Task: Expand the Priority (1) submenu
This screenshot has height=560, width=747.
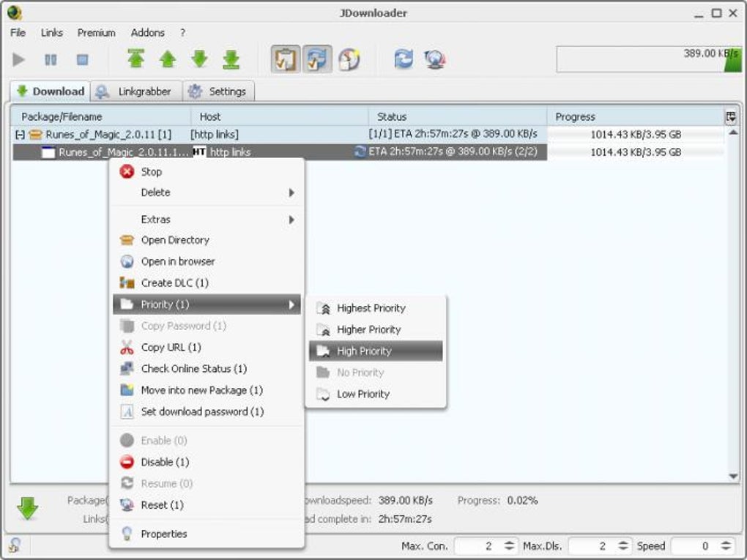Action: pos(207,305)
